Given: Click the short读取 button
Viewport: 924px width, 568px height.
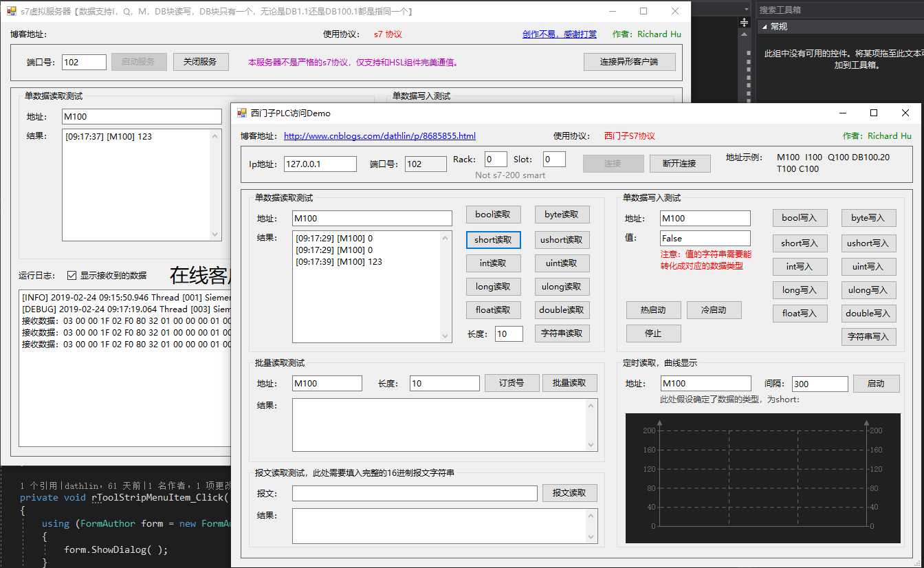Looking at the screenshot, I should click(x=493, y=240).
